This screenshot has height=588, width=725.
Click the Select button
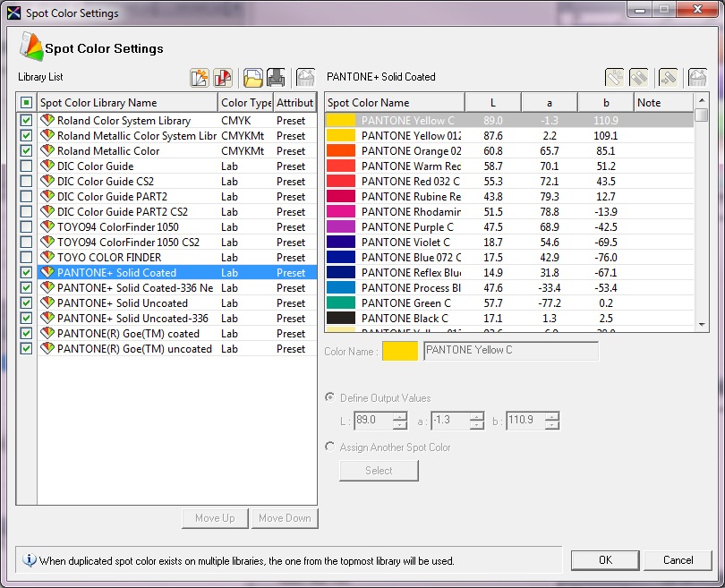click(x=380, y=471)
